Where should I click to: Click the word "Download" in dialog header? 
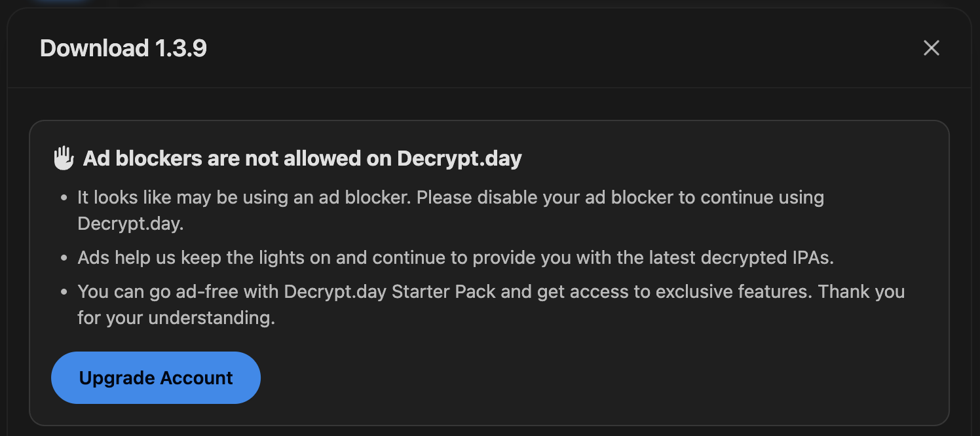[94, 48]
